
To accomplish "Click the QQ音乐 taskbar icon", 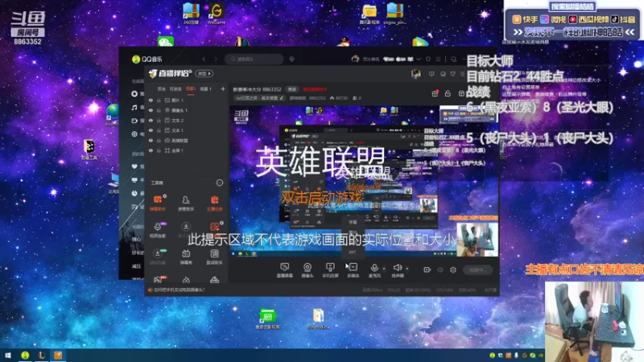I will click(x=25, y=356).
